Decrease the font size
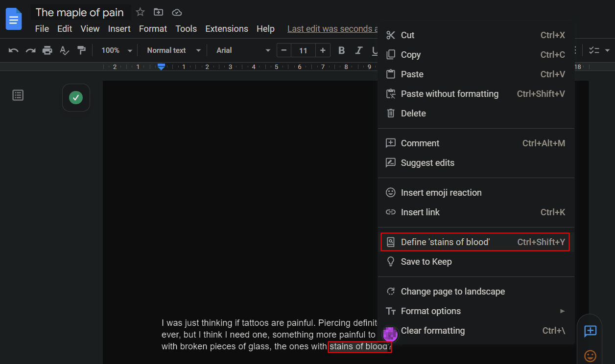Screen dimensions: 615x364 click(284, 50)
